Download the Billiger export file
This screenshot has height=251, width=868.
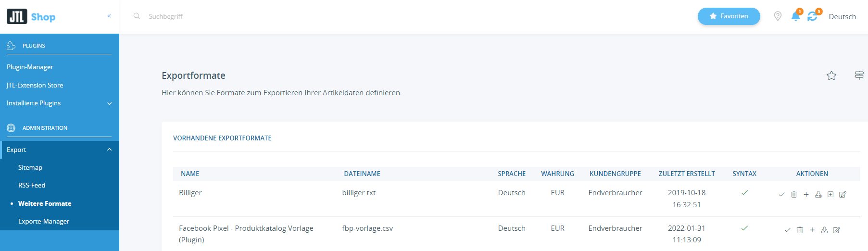click(818, 194)
